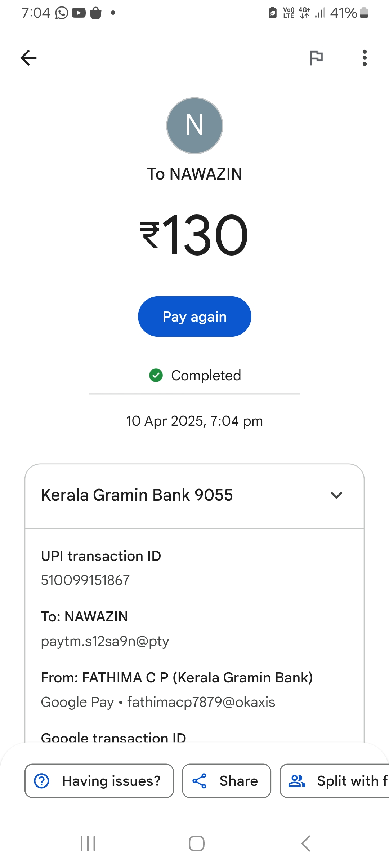The image size is (389, 868).
Task: Tap the NAWAZIN avatar circle
Action: tap(194, 126)
